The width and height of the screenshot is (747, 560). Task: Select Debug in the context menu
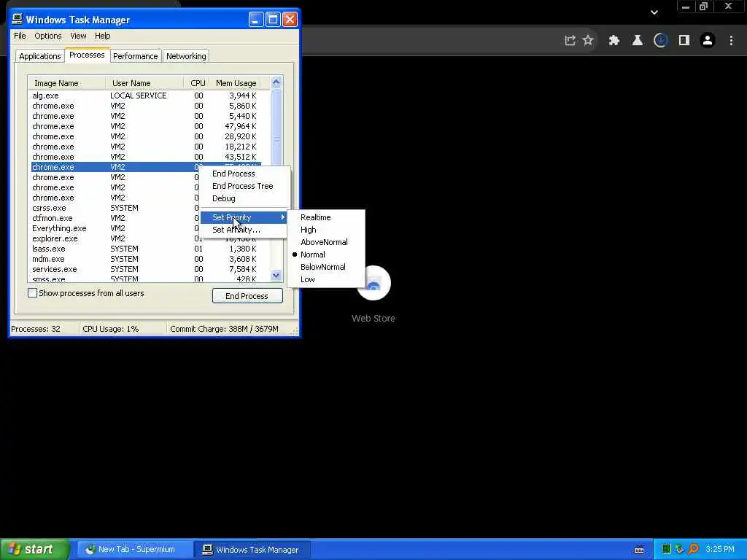tap(244, 198)
